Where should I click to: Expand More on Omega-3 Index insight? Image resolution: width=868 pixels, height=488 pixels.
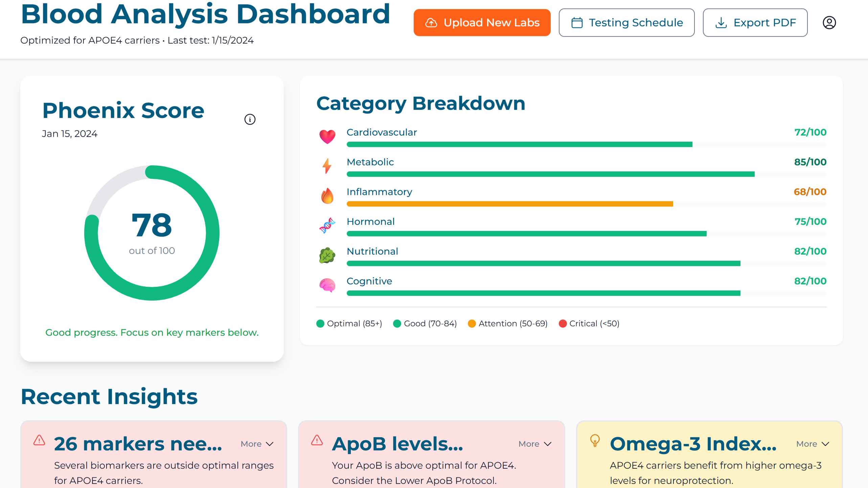(x=813, y=444)
